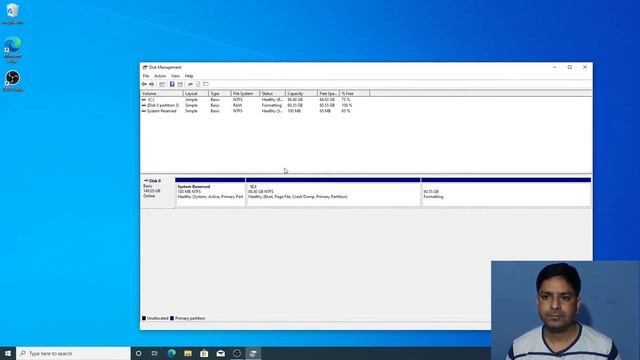Click the taskbar search box
Image resolution: width=640 pixels, height=360 pixels.
(73, 353)
